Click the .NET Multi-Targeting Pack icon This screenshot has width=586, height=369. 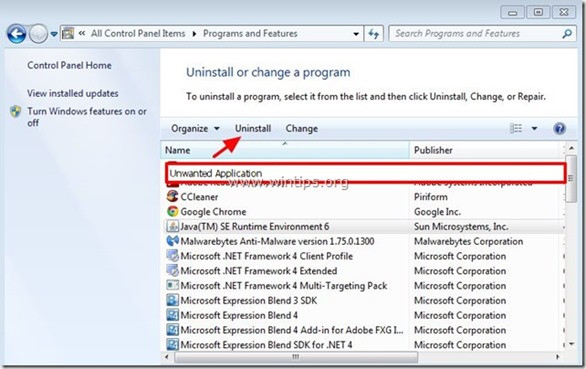[x=172, y=286]
